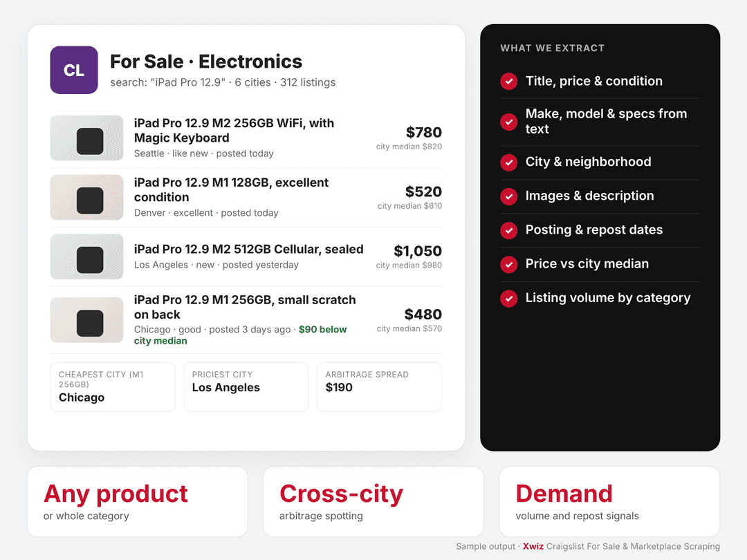Click Images & description label

pyautogui.click(x=589, y=196)
